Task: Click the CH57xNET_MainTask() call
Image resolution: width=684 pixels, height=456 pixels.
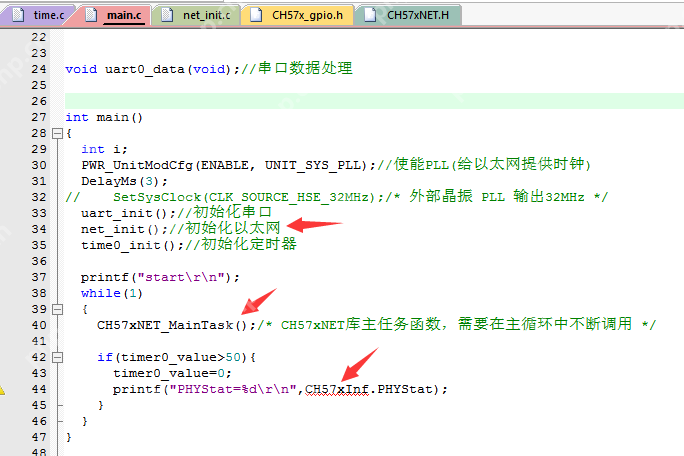Action: [x=176, y=326]
